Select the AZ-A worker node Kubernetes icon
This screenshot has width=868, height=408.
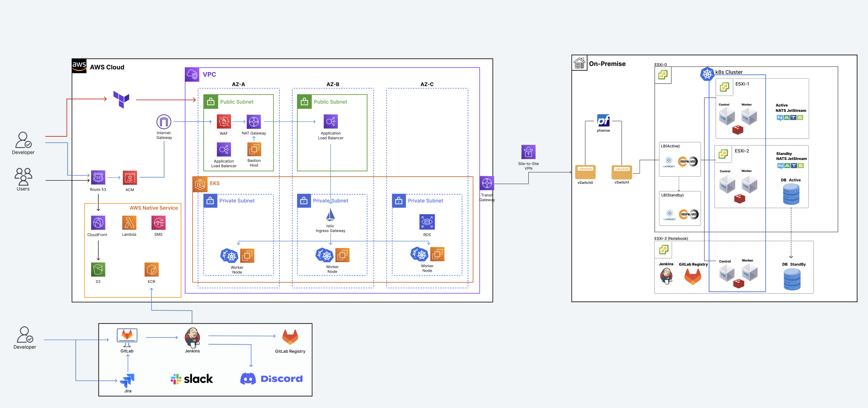(229, 256)
